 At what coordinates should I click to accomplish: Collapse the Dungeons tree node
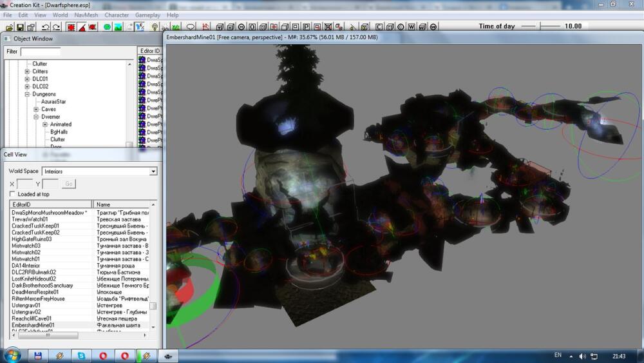point(27,94)
